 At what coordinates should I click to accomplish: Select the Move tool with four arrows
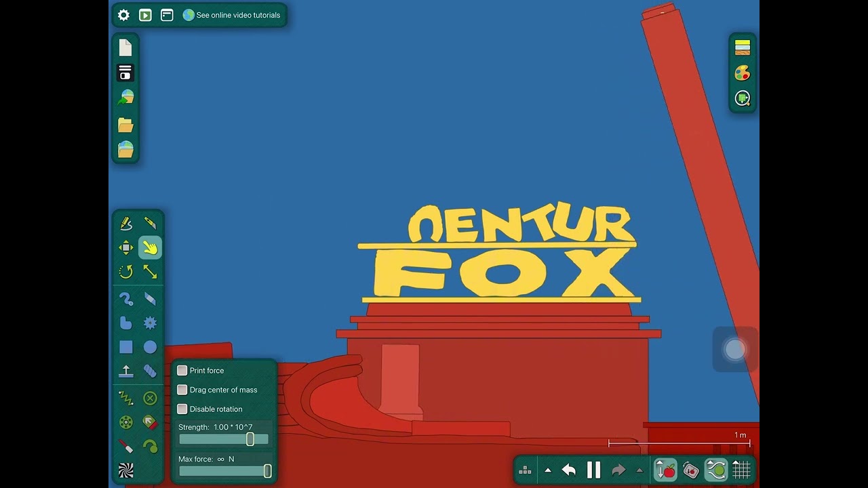click(125, 247)
